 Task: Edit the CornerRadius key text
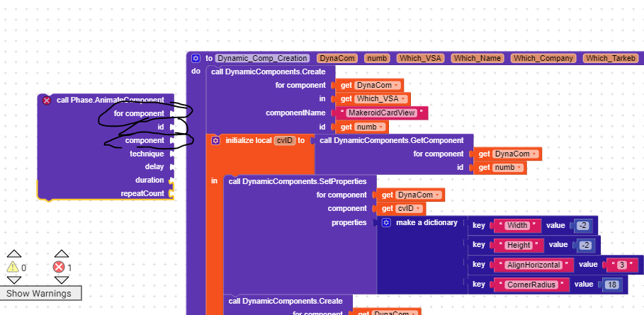531,285
